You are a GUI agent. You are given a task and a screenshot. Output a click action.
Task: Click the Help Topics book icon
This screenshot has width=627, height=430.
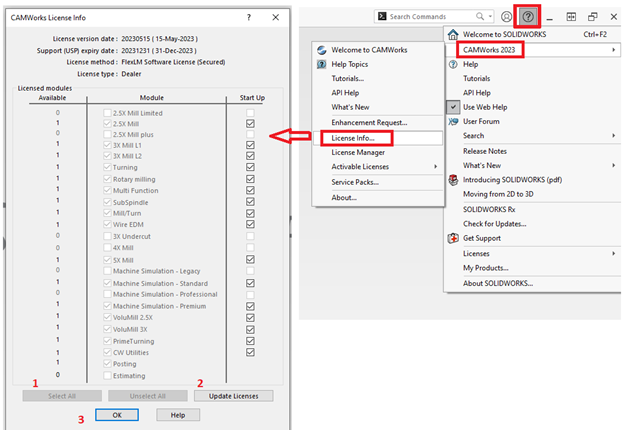[321, 64]
